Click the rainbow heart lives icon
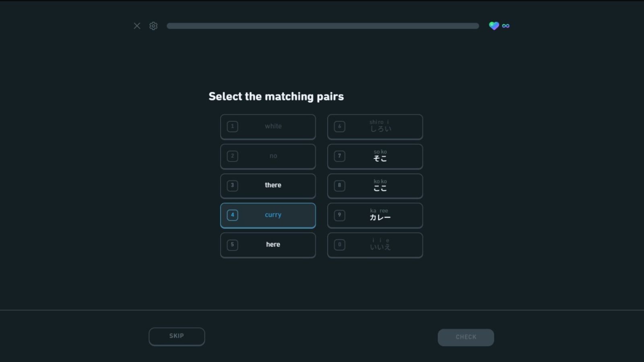This screenshot has height=362, width=644. (x=494, y=26)
